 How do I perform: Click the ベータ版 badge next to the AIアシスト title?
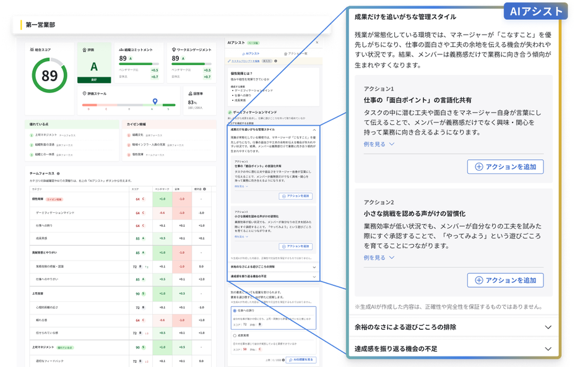tap(253, 43)
